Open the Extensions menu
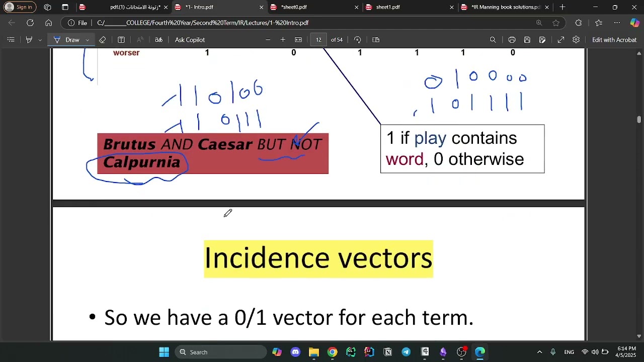 click(x=578, y=23)
